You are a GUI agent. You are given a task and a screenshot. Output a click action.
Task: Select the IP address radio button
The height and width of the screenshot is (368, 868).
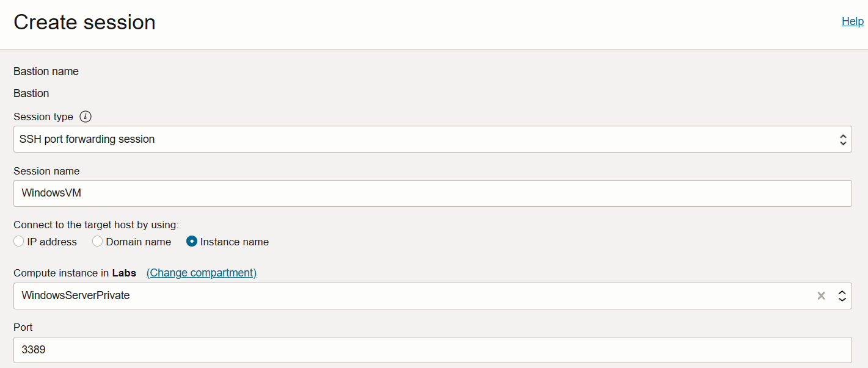18,241
